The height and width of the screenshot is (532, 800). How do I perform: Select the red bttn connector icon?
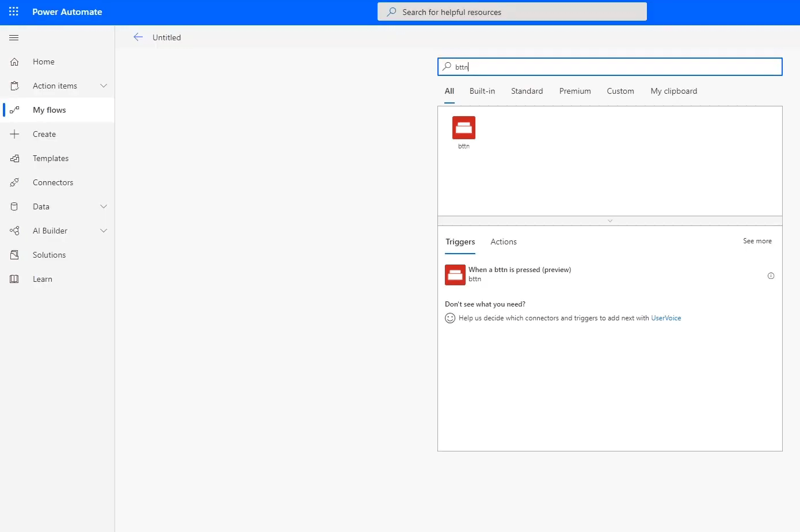tap(464, 128)
